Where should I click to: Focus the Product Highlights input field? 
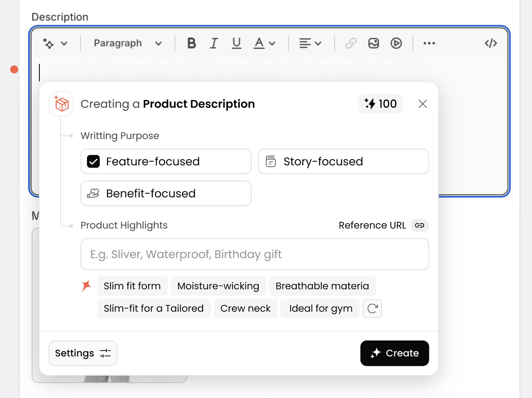pos(255,254)
